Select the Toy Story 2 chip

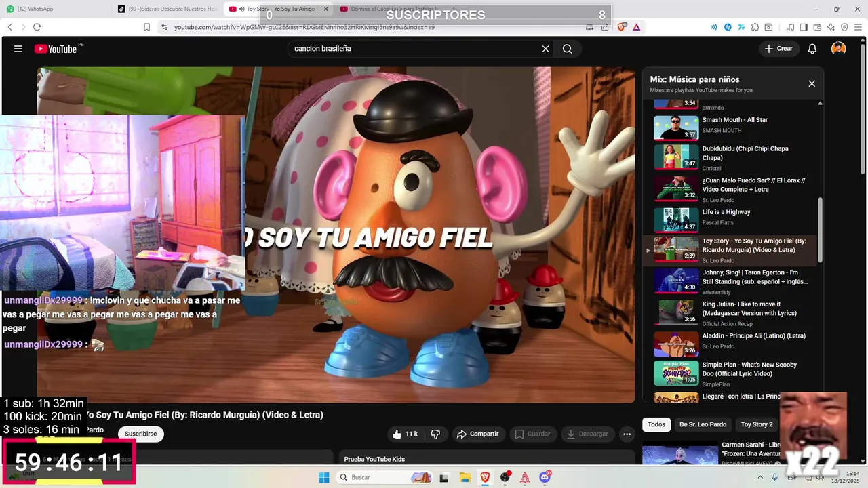point(756,424)
